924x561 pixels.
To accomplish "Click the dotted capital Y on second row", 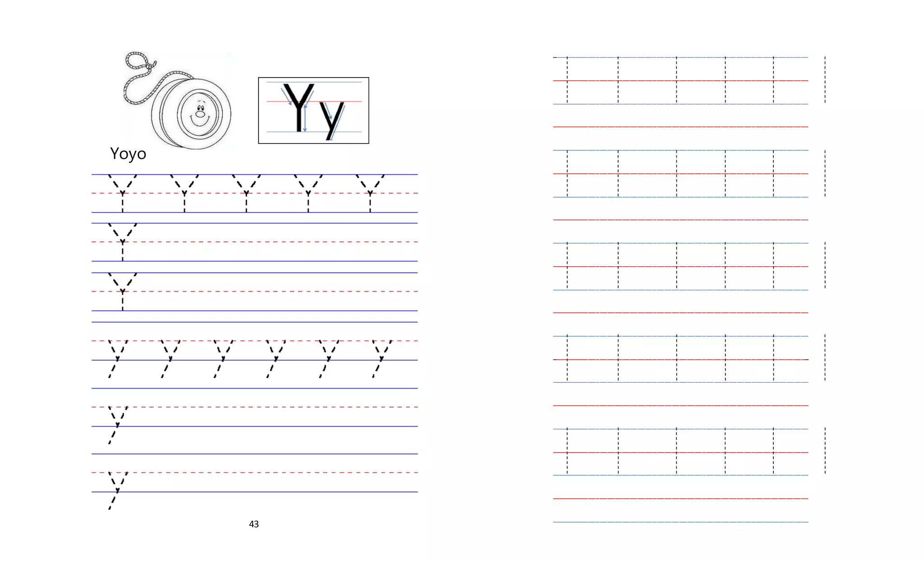I will [122, 242].
